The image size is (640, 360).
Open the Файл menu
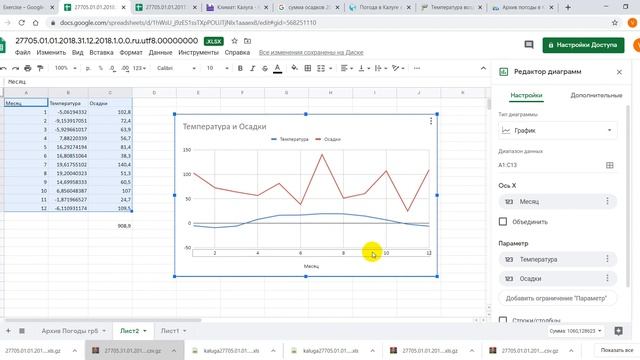pyautogui.click(x=22, y=53)
